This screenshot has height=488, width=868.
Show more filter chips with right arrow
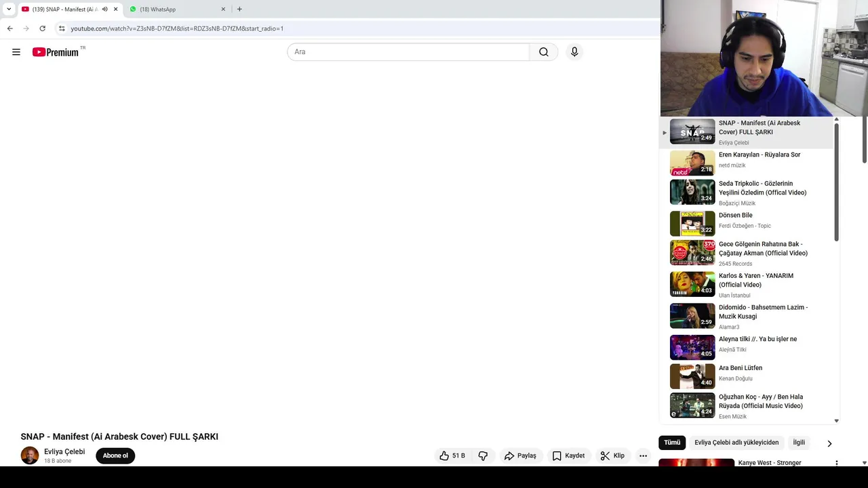829,443
